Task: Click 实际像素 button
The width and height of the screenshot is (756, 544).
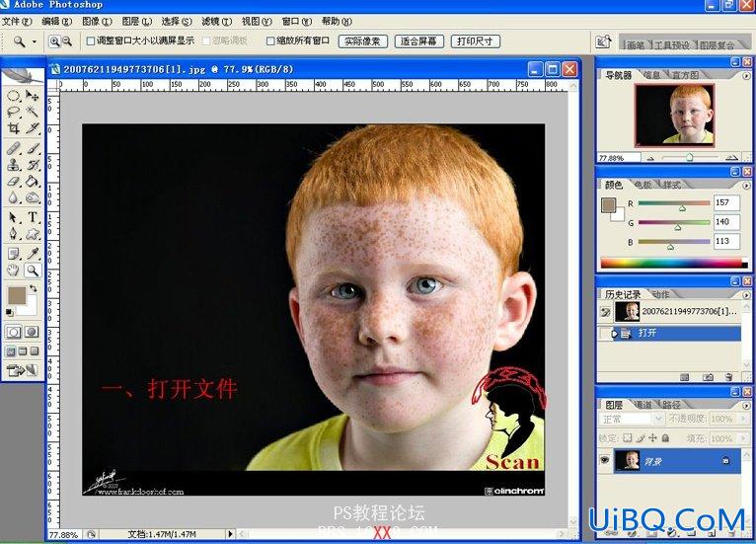Action: tap(362, 41)
